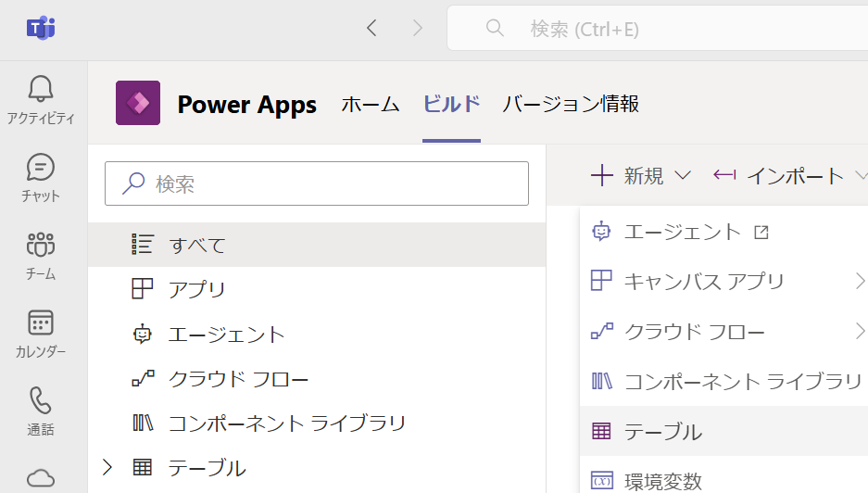Image resolution: width=868 pixels, height=493 pixels.
Task: Click the クラウド フロー icon in dropdown menu
Action: pyautogui.click(x=602, y=331)
